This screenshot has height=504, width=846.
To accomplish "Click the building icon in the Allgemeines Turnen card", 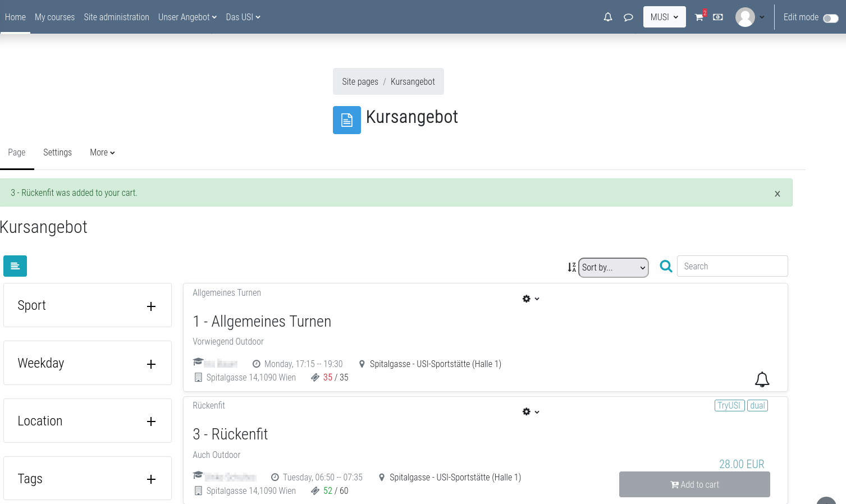I will click(x=198, y=378).
